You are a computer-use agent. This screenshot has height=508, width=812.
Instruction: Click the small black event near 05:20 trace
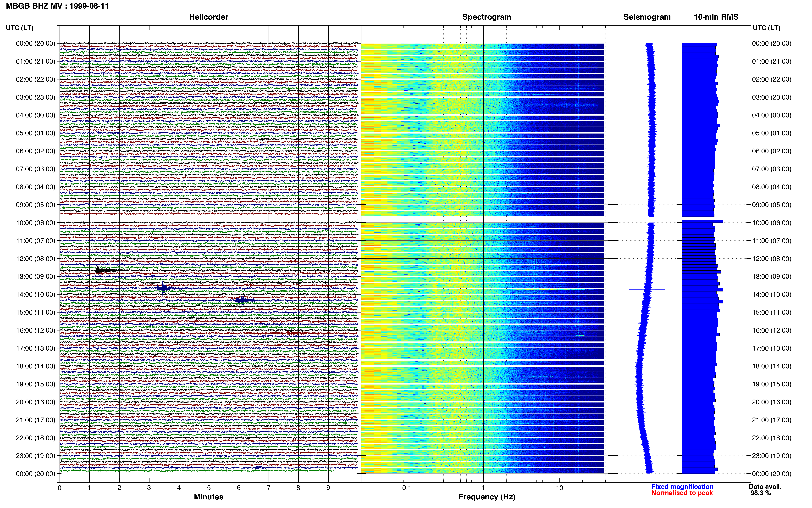pyautogui.click(x=265, y=139)
